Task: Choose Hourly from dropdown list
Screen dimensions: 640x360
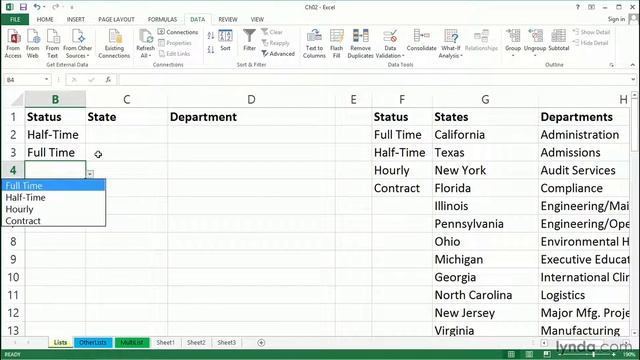Action: pos(53,209)
